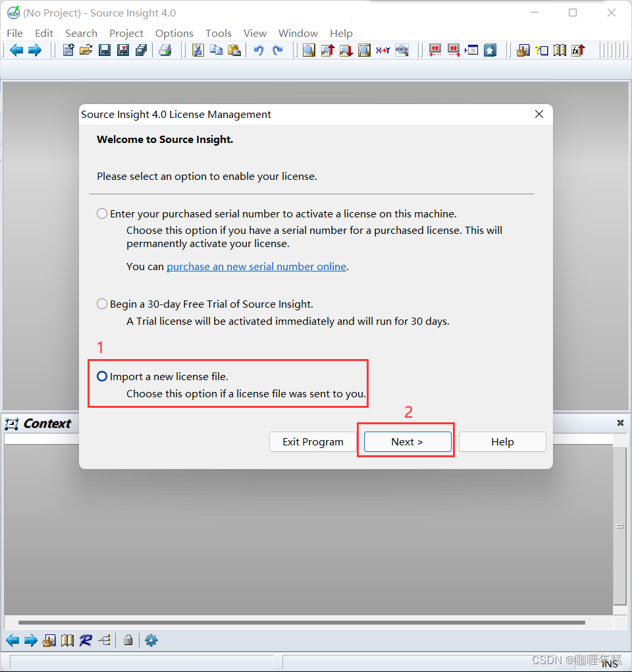Open the purchase an new serial number online link
This screenshot has height=672, width=632.
[x=256, y=267]
